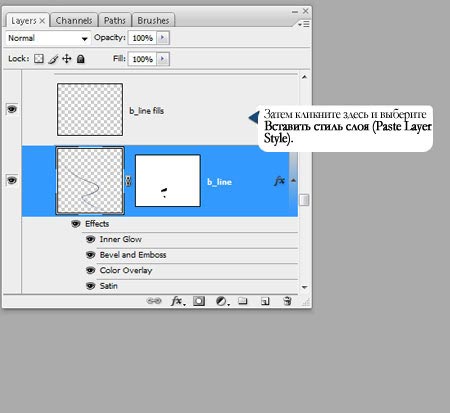Create a new group folder
Viewport: 450px width, 413px height.
(x=243, y=301)
